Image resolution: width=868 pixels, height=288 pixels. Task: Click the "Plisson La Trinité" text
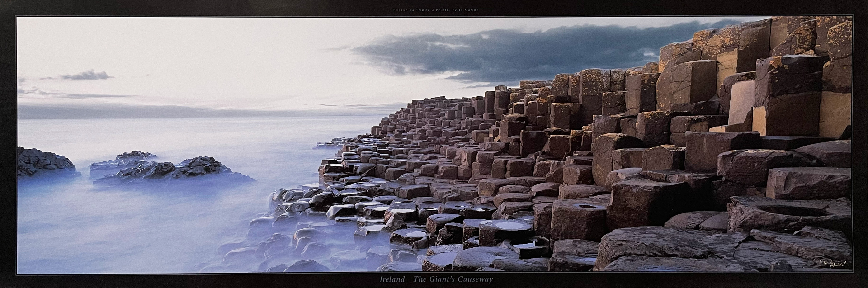click(412, 10)
